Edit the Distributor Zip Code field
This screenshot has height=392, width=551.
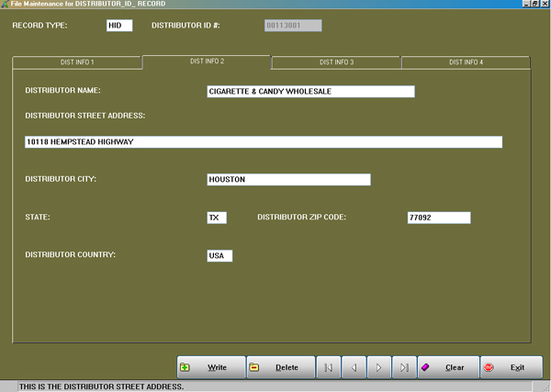[438, 218]
